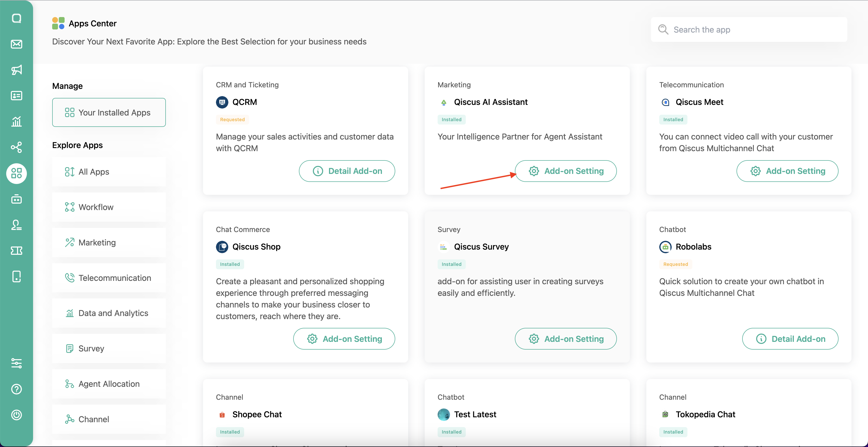Click the Qiscus Meet app logo

pos(665,102)
